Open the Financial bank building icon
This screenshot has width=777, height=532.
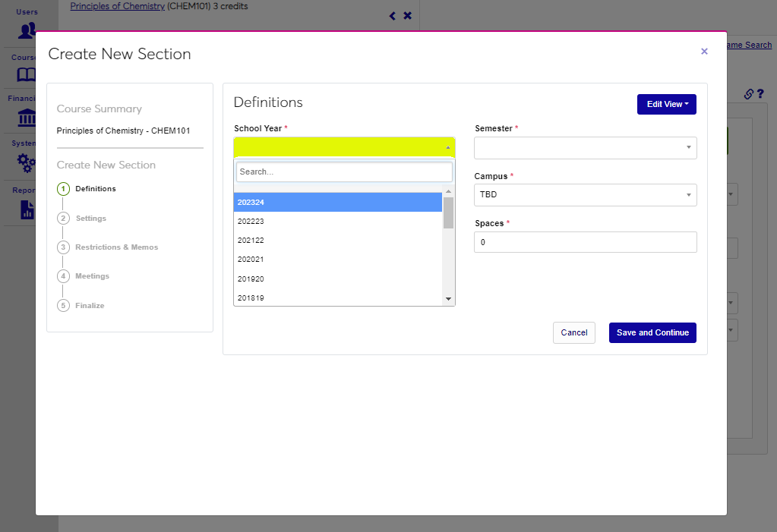[27, 118]
